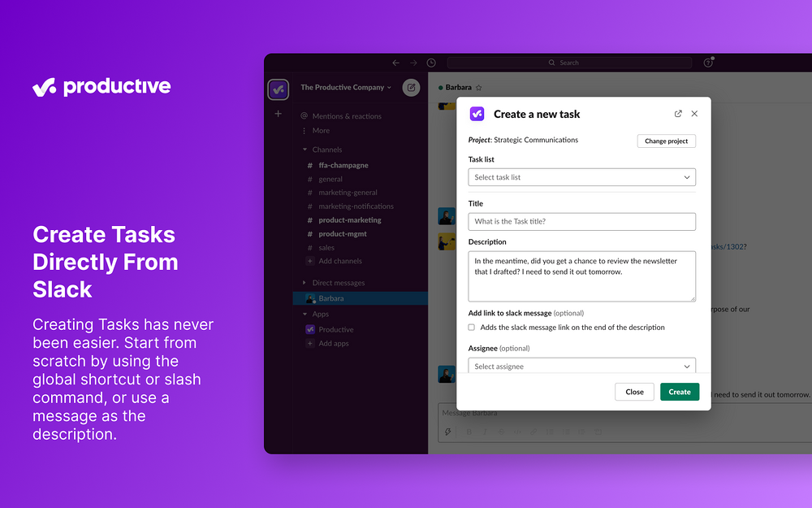Viewport: 812px width, 508px height.
Task: Star the Barbara conversation
Action: point(479,88)
